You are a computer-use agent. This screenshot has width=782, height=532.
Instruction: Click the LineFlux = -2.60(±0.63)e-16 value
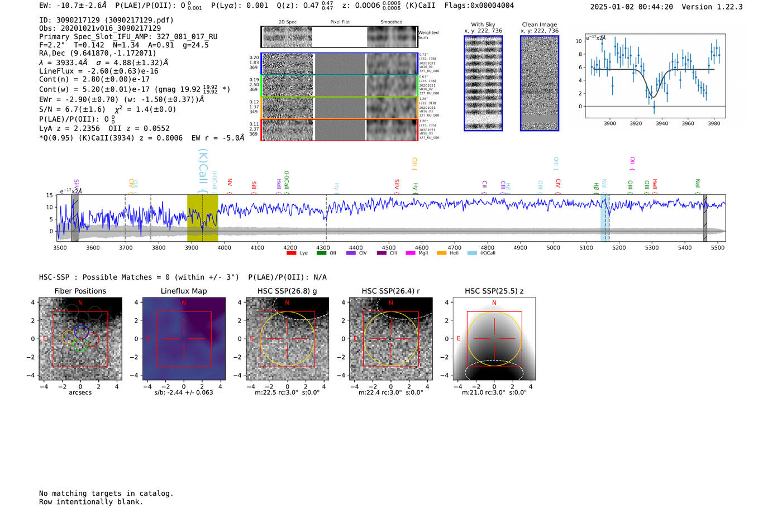[x=99, y=71]
